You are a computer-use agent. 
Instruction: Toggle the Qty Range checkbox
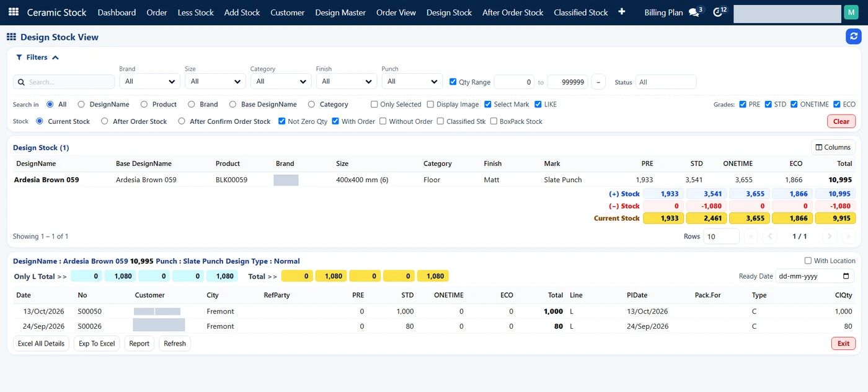(453, 82)
